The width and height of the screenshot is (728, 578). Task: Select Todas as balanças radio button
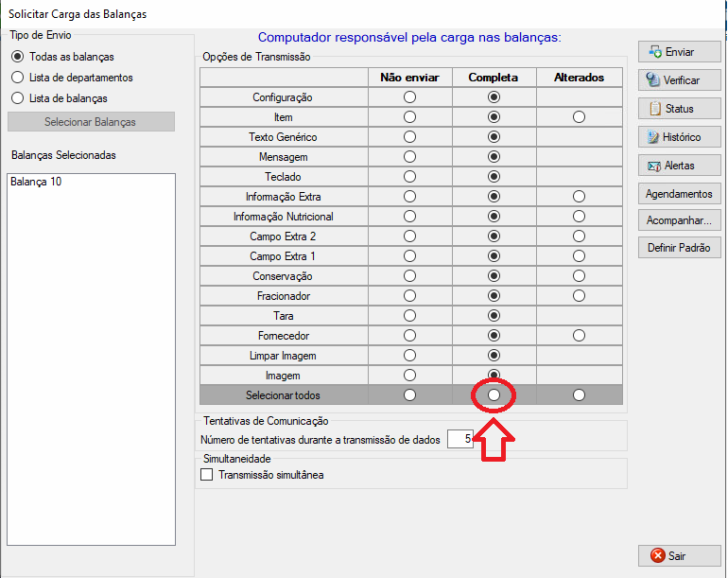(17, 57)
